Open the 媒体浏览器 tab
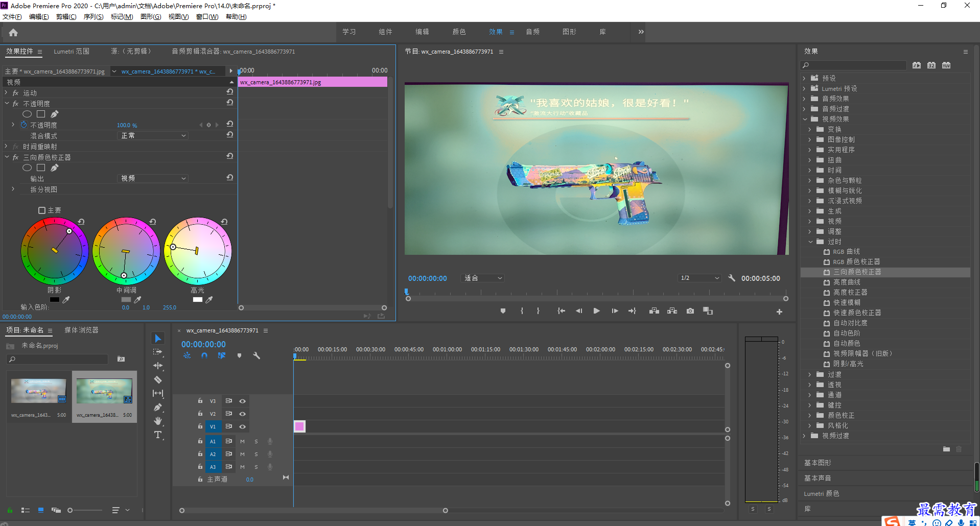 (81, 330)
